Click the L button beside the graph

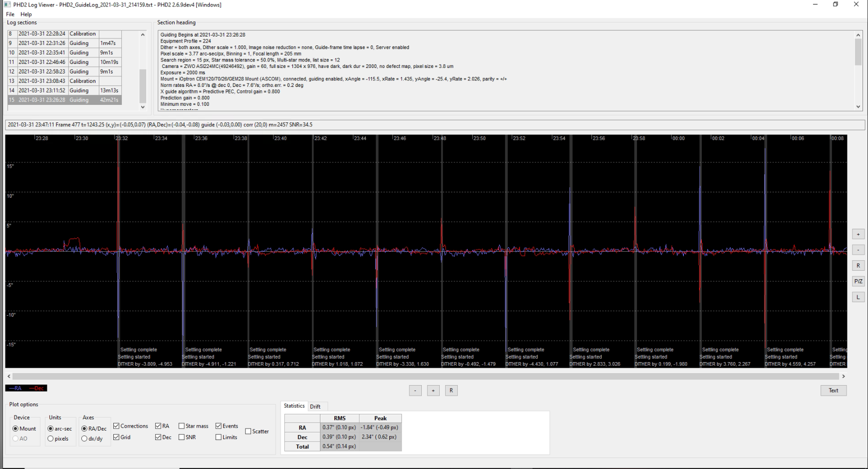click(858, 297)
